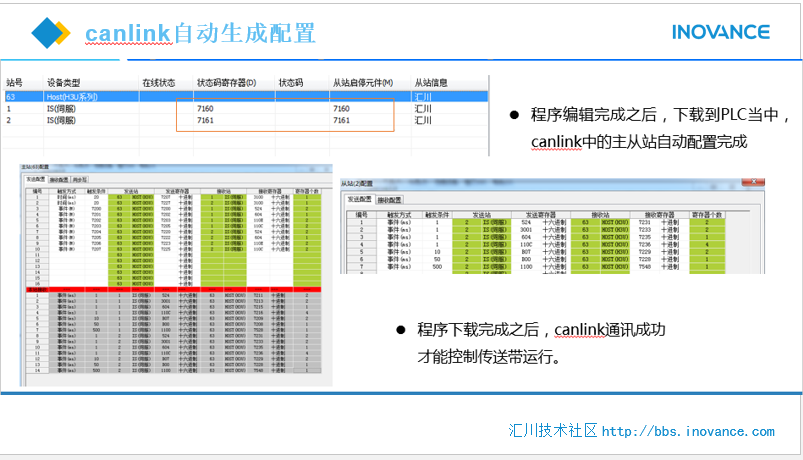Image resolution: width=803 pixels, height=460 pixels.
Task: Switch to 发送配置 tab in 从站(2)配置 window
Action: pos(360,199)
